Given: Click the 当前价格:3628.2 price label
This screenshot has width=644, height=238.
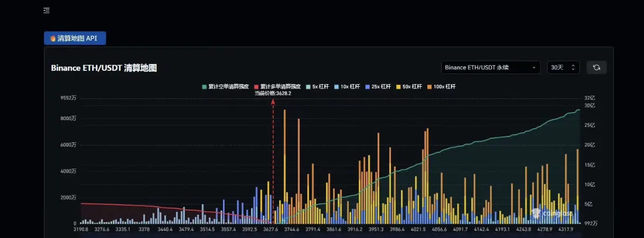Looking at the screenshot, I should (273, 93).
